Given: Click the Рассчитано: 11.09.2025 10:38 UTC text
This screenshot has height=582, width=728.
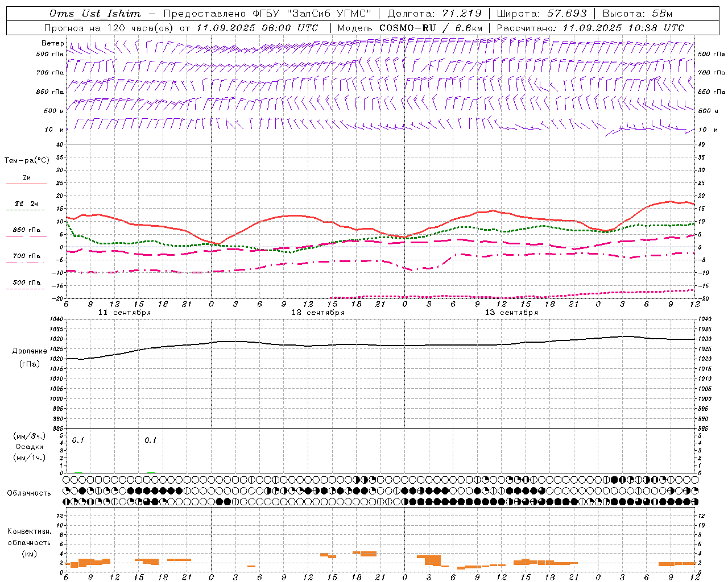Looking at the screenshot, I should [x=590, y=28].
